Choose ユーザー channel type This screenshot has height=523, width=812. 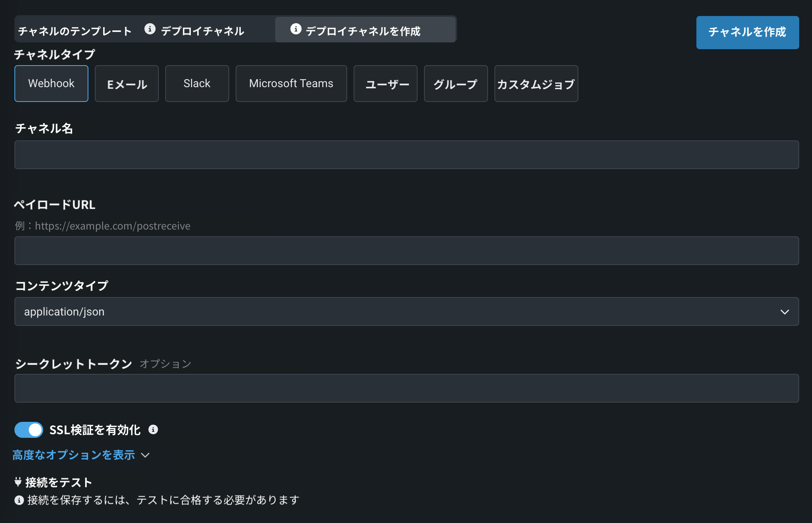click(x=386, y=84)
